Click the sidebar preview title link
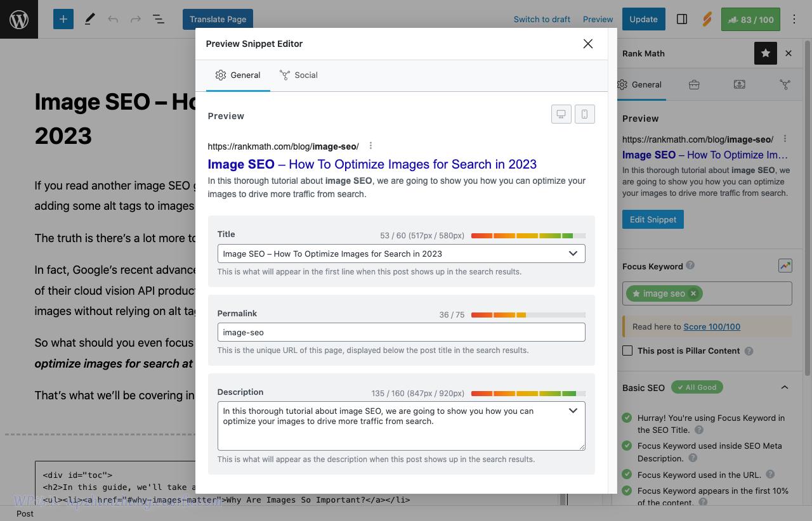 pos(705,155)
